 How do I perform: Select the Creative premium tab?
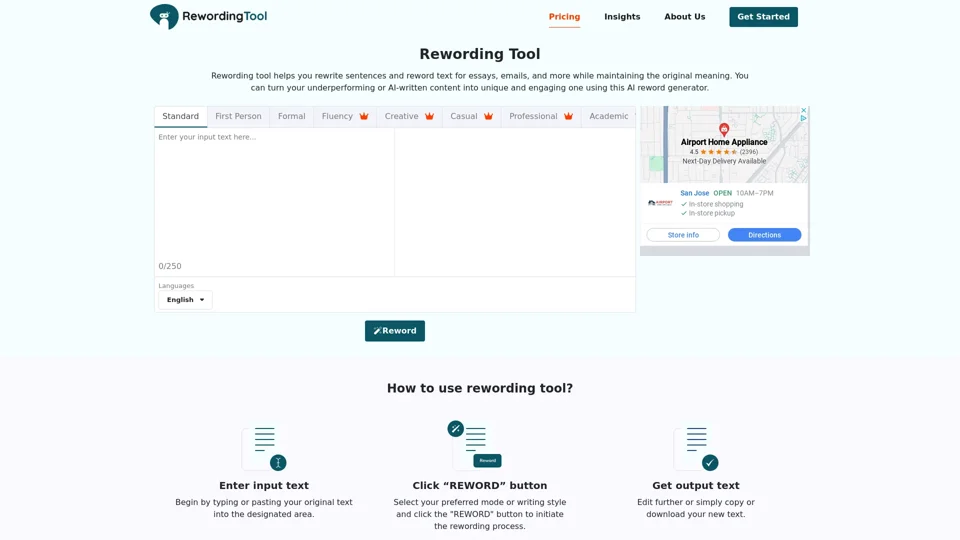409,116
